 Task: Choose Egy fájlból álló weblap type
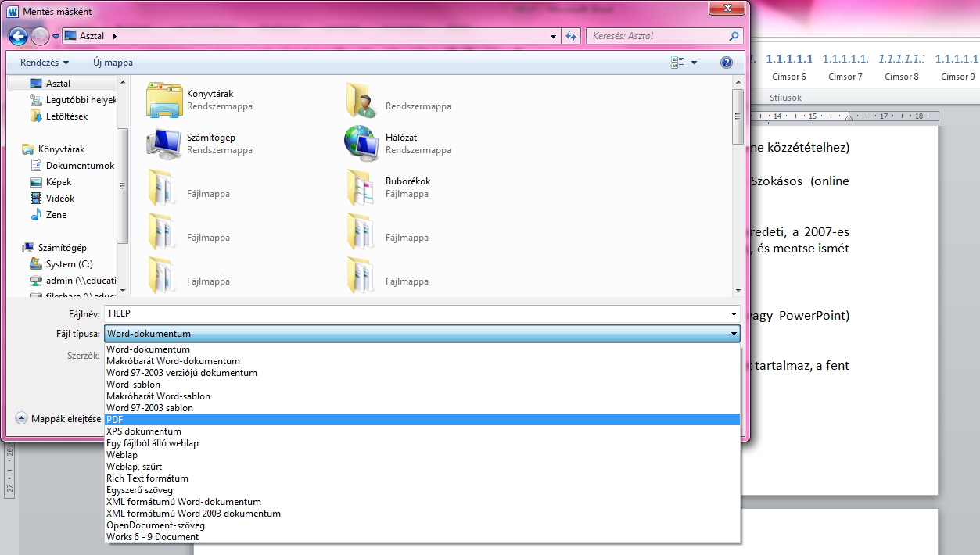422,443
